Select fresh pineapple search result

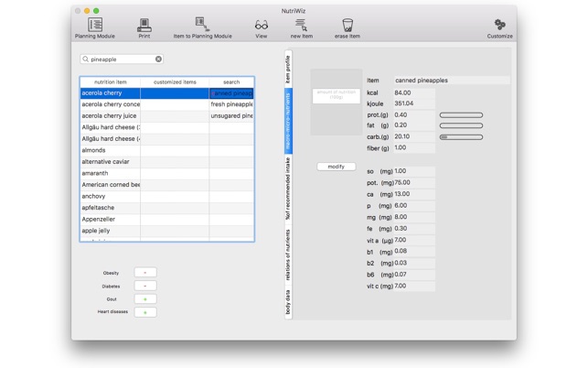coord(231,104)
